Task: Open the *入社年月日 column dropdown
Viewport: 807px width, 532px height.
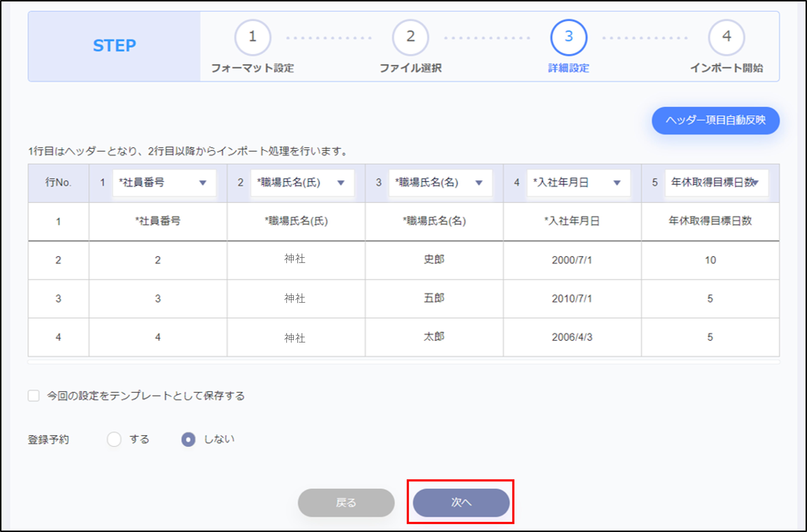Action: tap(578, 183)
